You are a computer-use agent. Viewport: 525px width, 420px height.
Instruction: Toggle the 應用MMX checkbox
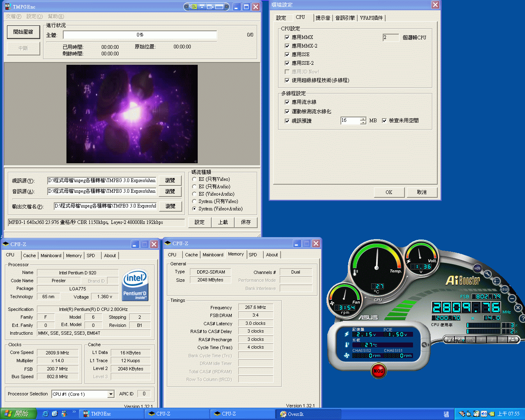pyautogui.click(x=287, y=37)
